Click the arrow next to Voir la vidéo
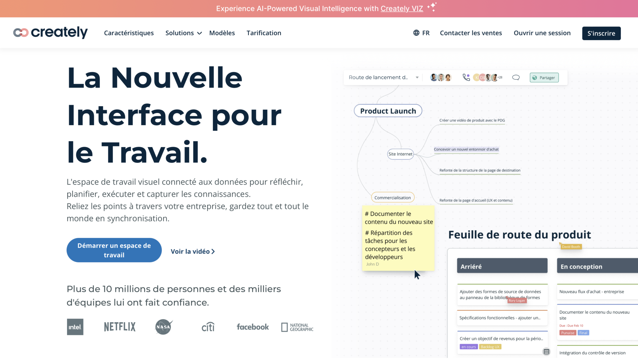Image resolution: width=638 pixels, height=364 pixels. [213, 251]
